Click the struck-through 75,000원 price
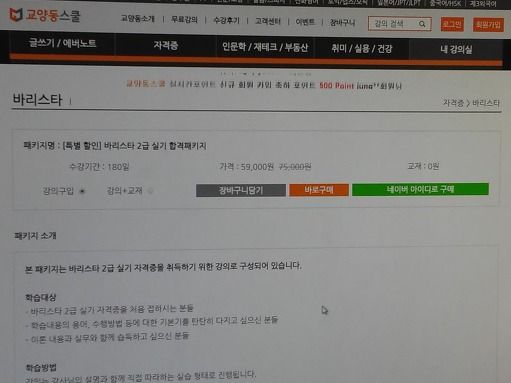The width and height of the screenshot is (511, 383). coord(295,167)
